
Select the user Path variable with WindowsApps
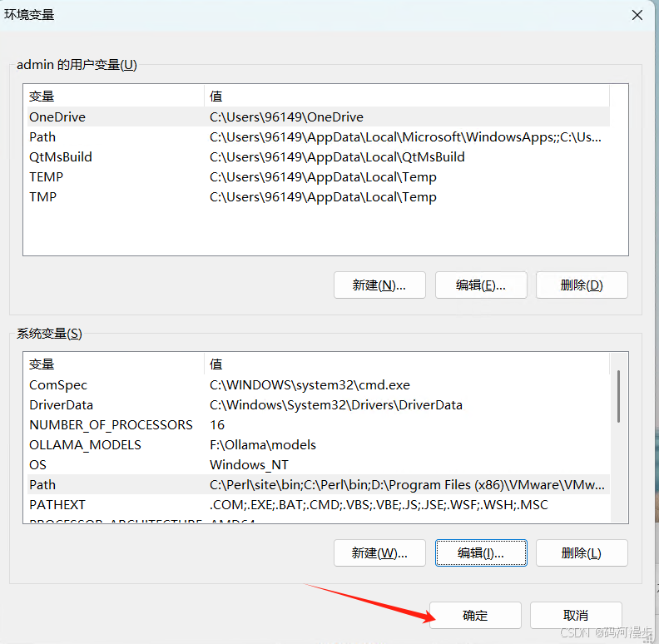point(319,137)
